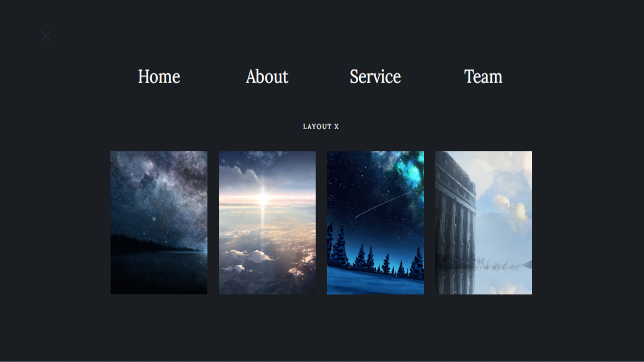
Task: Open the Home menu item
Action: (159, 76)
